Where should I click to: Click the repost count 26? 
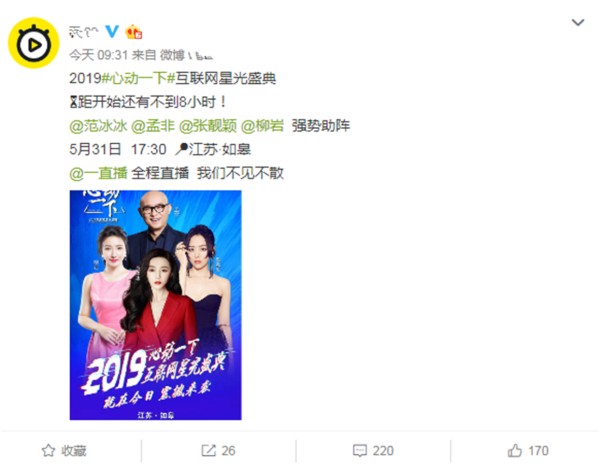(x=228, y=451)
